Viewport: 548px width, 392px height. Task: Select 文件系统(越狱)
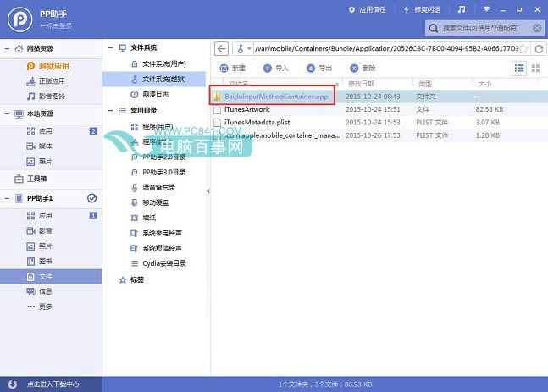(154, 79)
